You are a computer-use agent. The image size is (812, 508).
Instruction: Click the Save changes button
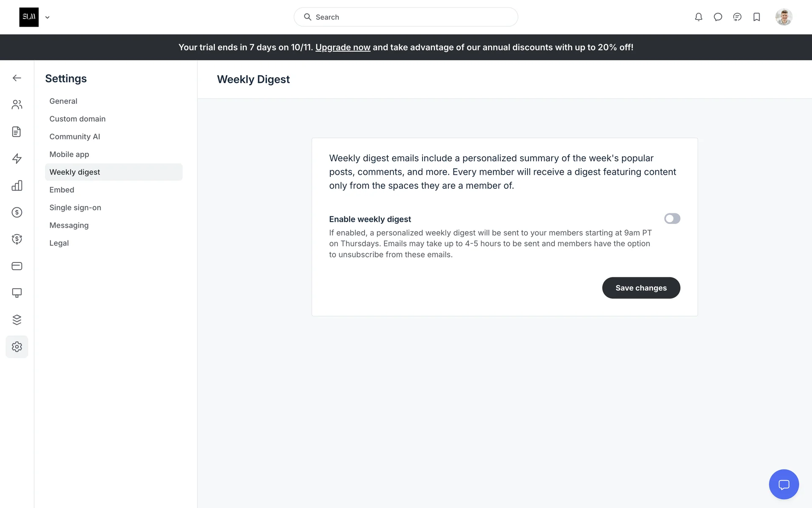[x=641, y=288]
